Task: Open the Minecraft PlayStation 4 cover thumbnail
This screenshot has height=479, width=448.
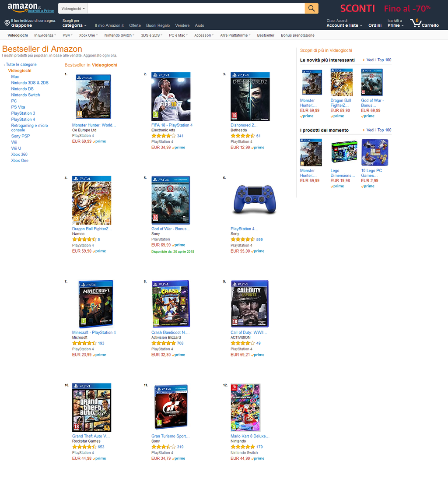Action: 96,304
